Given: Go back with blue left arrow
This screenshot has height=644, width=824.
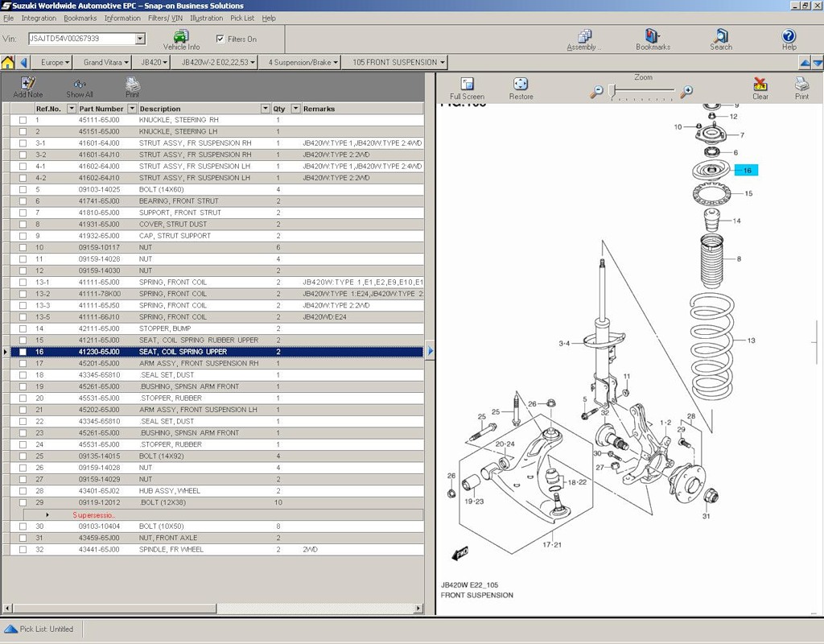Looking at the screenshot, I should coord(23,63).
